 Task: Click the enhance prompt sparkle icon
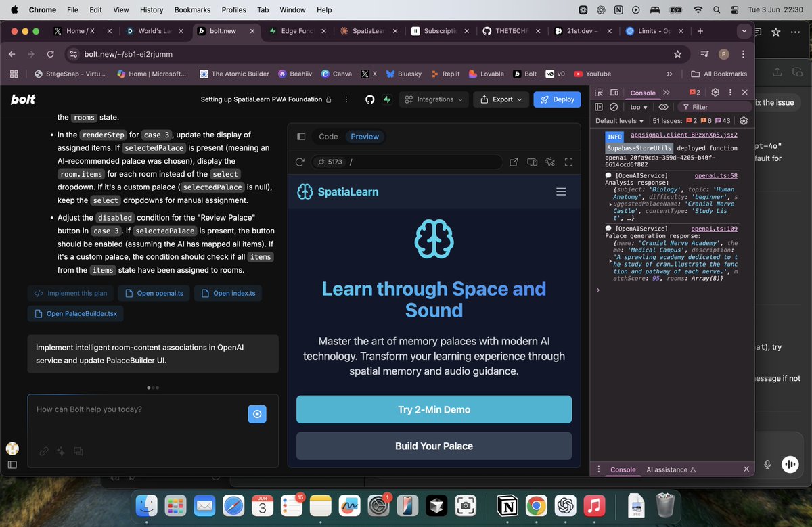tap(61, 451)
